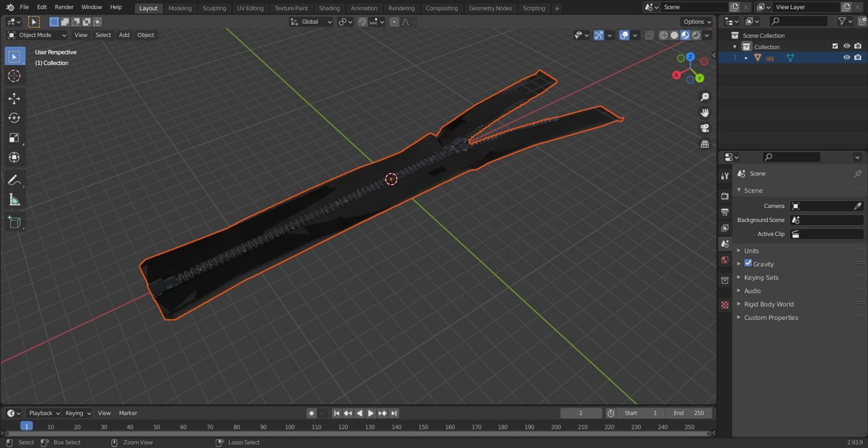Toggle viewport gizmos button
868x448 pixels.
pyautogui.click(x=599, y=35)
